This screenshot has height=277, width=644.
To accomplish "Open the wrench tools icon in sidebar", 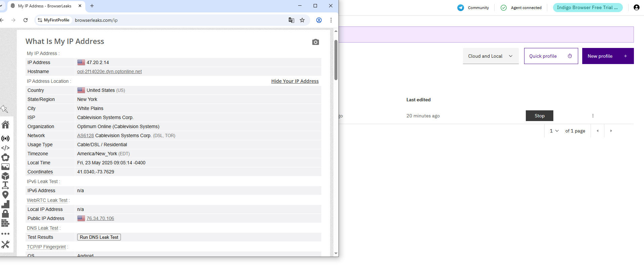I will click(x=5, y=244).
